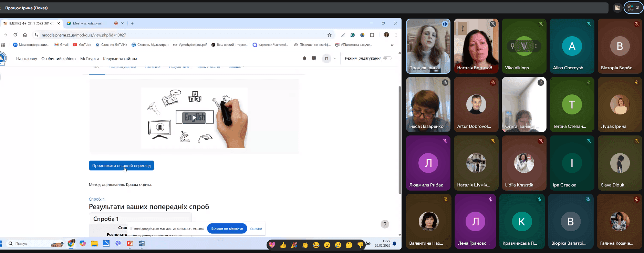Click Більше не ділитися button

(x=227, y=229)
